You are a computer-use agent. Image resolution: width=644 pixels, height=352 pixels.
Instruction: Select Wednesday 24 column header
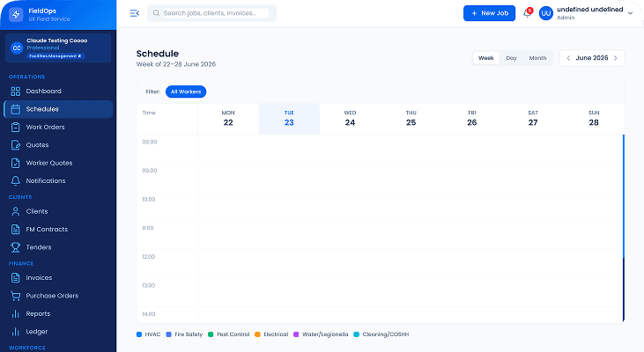pyautogui.click(x=350, y=119)
